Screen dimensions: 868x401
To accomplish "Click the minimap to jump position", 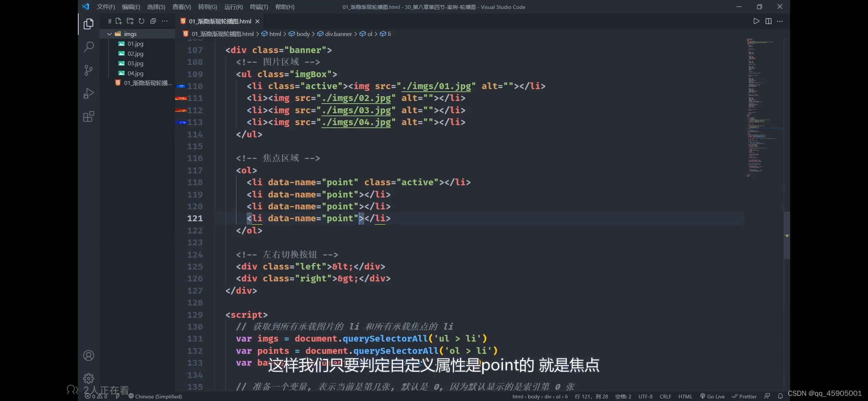I will tap(759, 111).
